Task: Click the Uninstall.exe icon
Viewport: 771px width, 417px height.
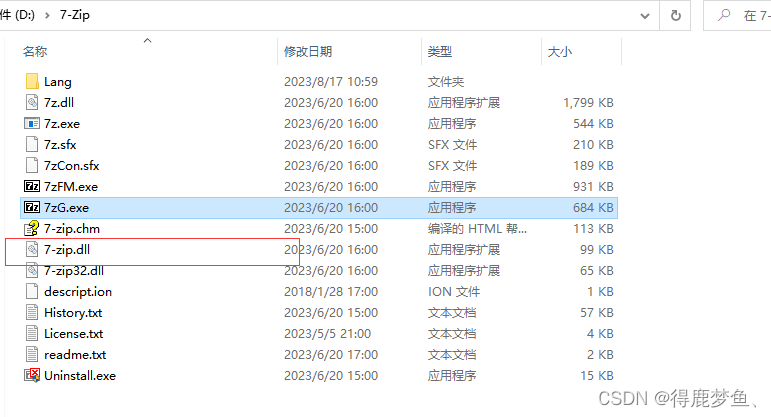Action: [x=32, y=376]
